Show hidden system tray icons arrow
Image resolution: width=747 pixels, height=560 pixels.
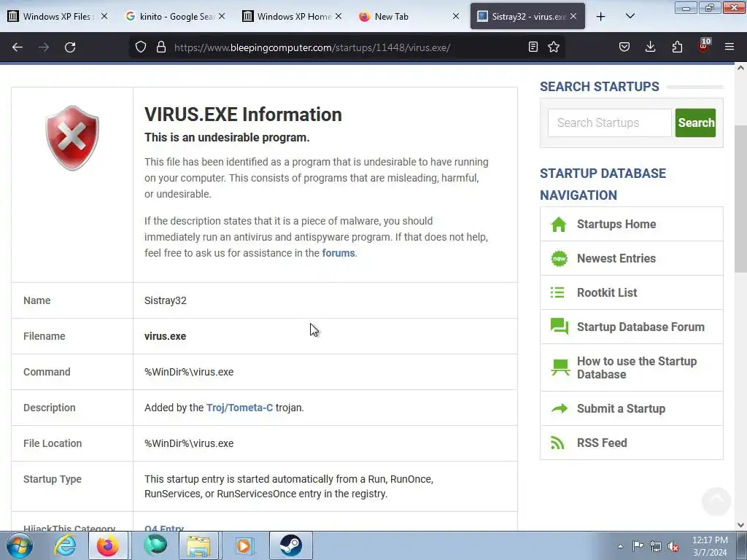point(620,546)
